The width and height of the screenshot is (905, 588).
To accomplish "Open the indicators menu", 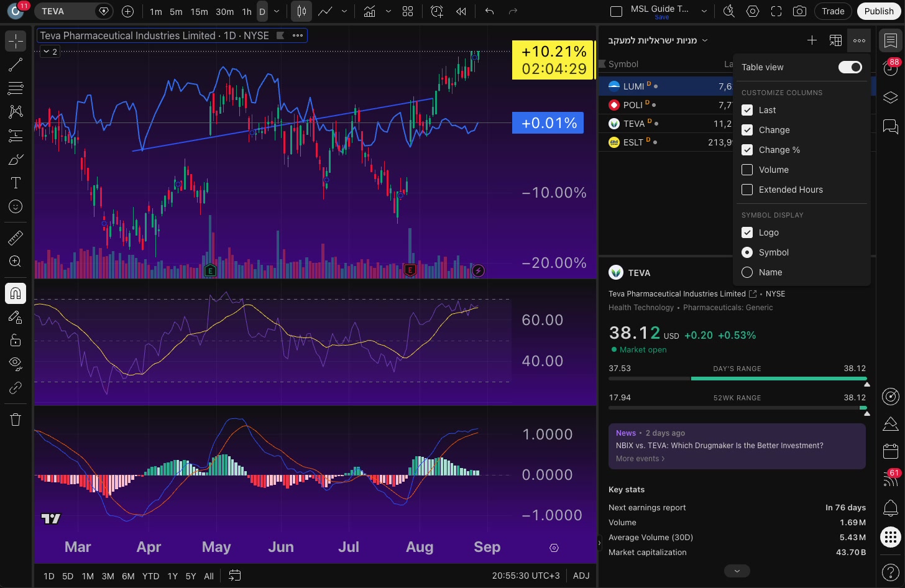I will 369,11.
